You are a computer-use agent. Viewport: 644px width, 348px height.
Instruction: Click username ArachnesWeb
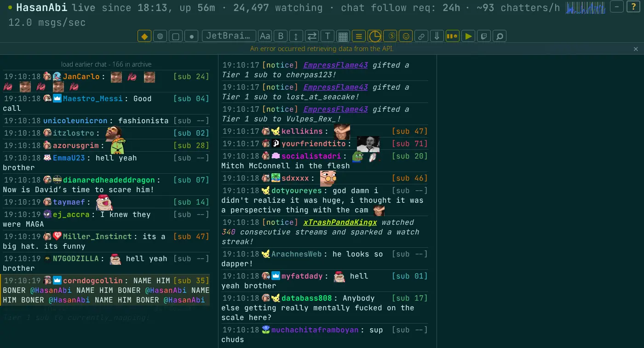click(x=297, y=254)
